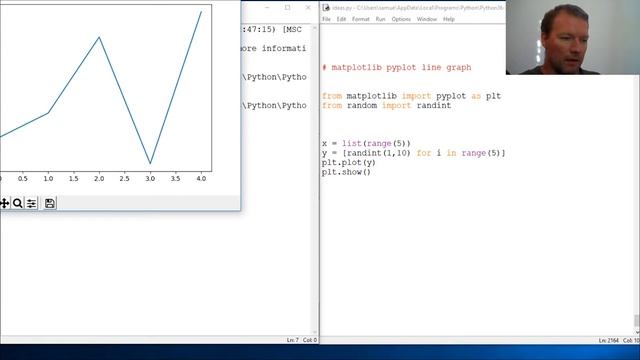
Task: Click the comment line 'matplotlib pyplot line graph'
Action: click(396, 67)
